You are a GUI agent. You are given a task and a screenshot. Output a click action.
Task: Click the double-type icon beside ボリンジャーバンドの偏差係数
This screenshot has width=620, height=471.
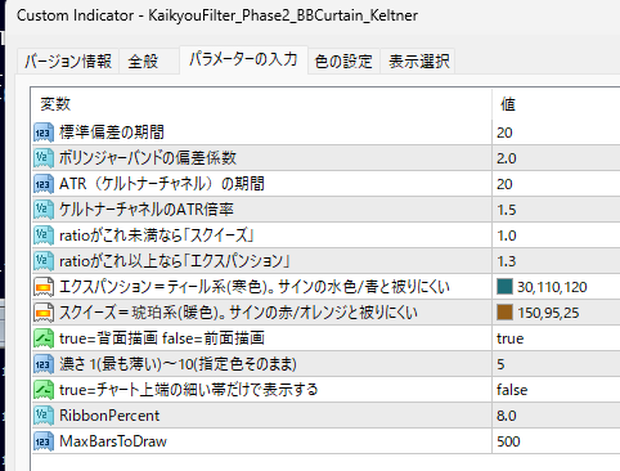[x=43, y=158]
